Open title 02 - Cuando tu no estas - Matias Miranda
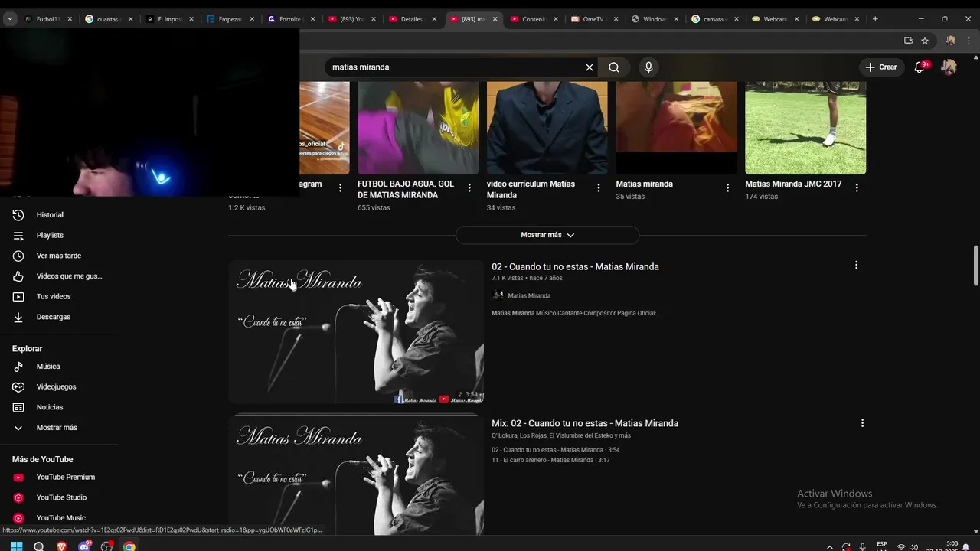Screen dimensions: 980x551 (575, 266)
